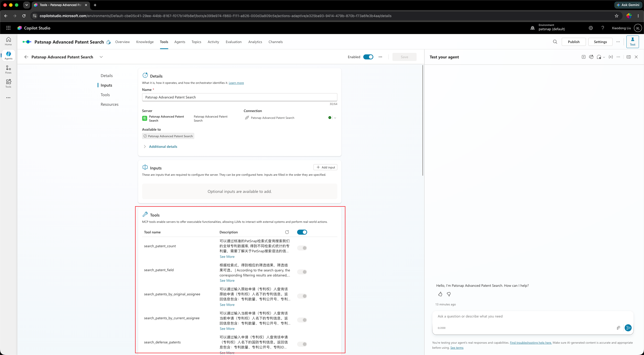Bookmark this page with the star
This screenshot has height=355, width=644.
click(x=617, y=16)
